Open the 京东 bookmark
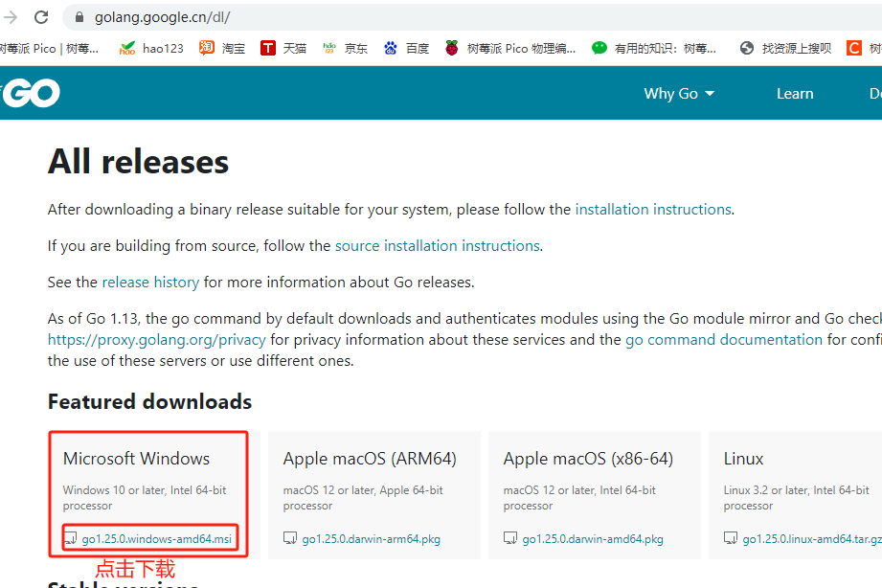The image size is (882, 588). click(345, 48)
